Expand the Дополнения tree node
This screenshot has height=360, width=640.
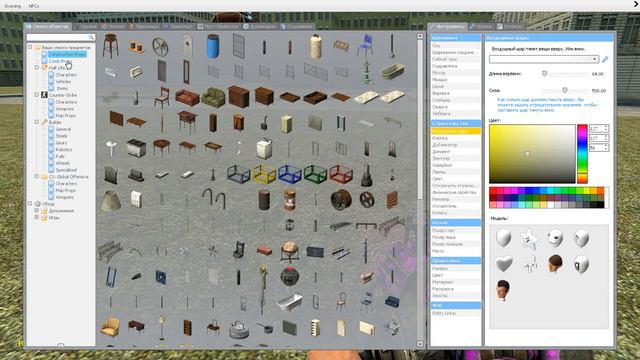pyautogui.click(x=36, y=211)
